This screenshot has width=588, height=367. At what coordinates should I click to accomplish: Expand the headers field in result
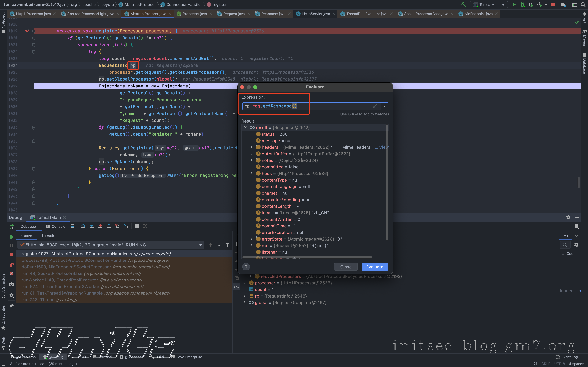pos(252,147)
